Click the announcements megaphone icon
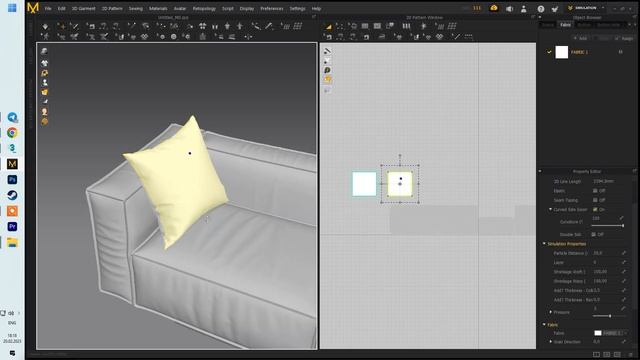This screenshot has width=640, height=360. coord(509,9)
